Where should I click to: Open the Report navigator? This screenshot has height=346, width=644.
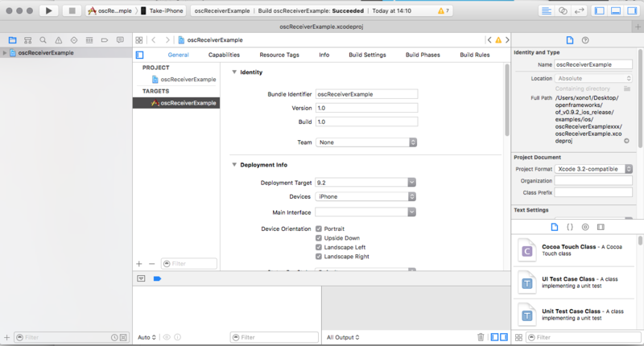(120, 39)
